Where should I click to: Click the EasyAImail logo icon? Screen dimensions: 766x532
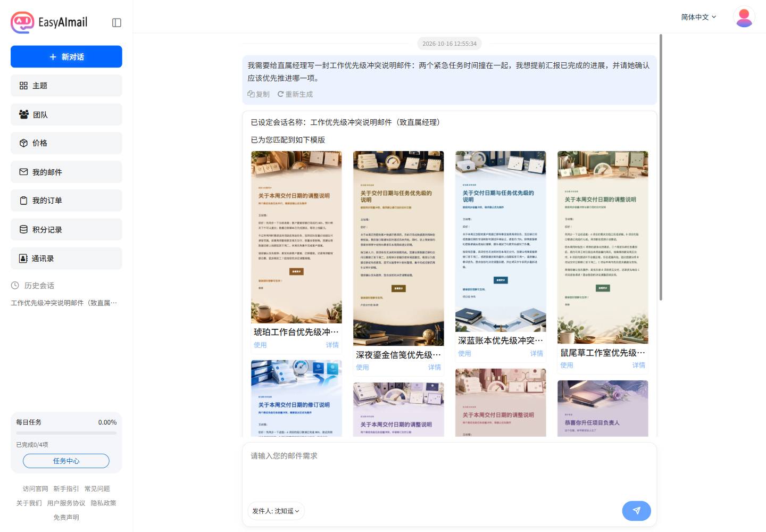click(22, 22)
